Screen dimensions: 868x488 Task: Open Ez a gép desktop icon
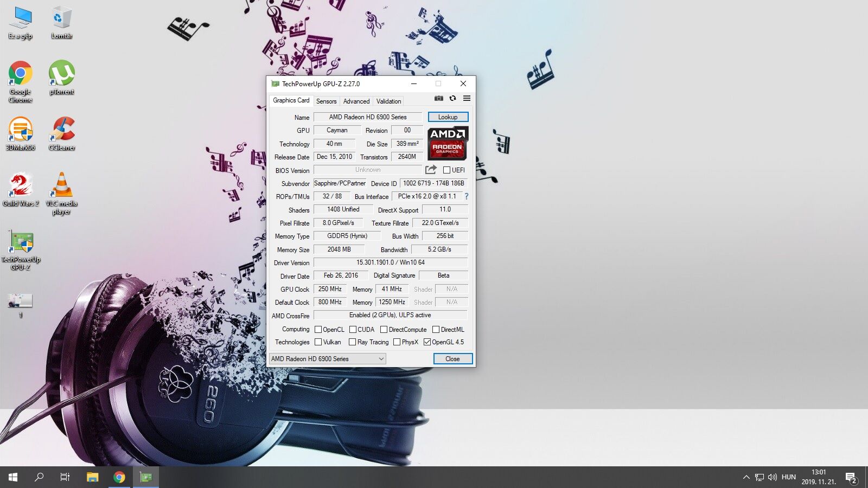click(20, 23)
